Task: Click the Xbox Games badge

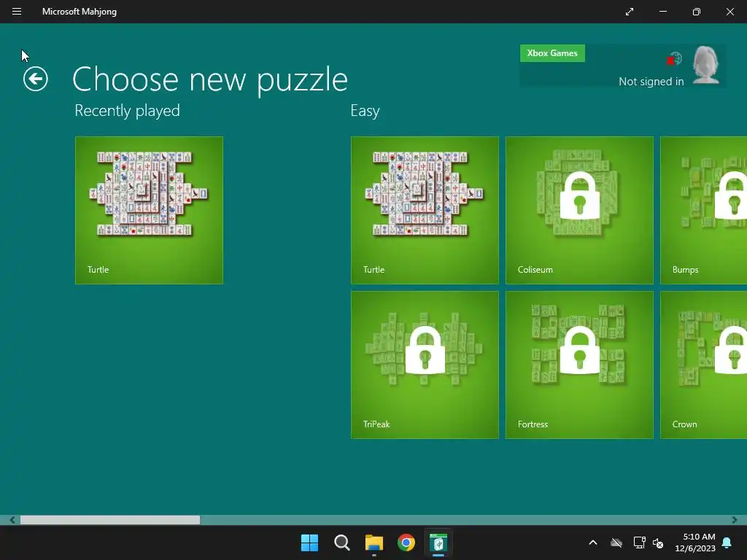Action: [552, 53]
